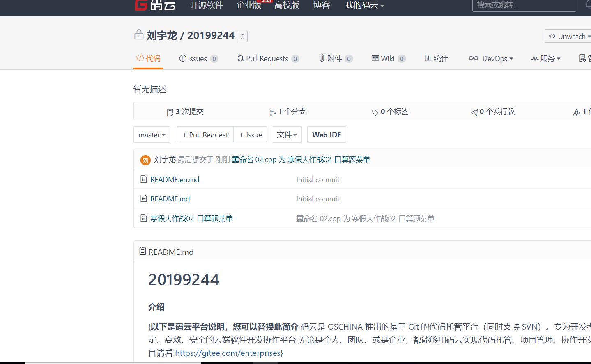The width and height of the screenshot is (591, 364).
Task: Click the Initial commit message for README.en.md
Action: point(318,179)
